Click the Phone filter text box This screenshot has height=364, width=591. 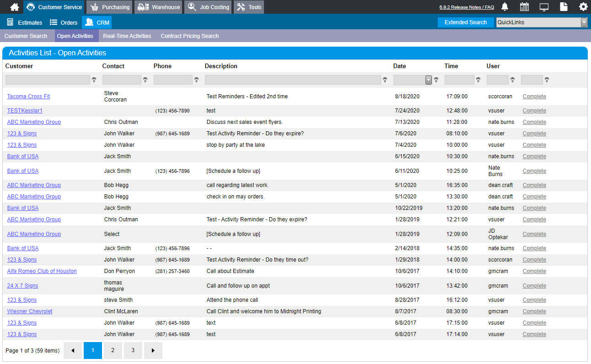(173, 80)
